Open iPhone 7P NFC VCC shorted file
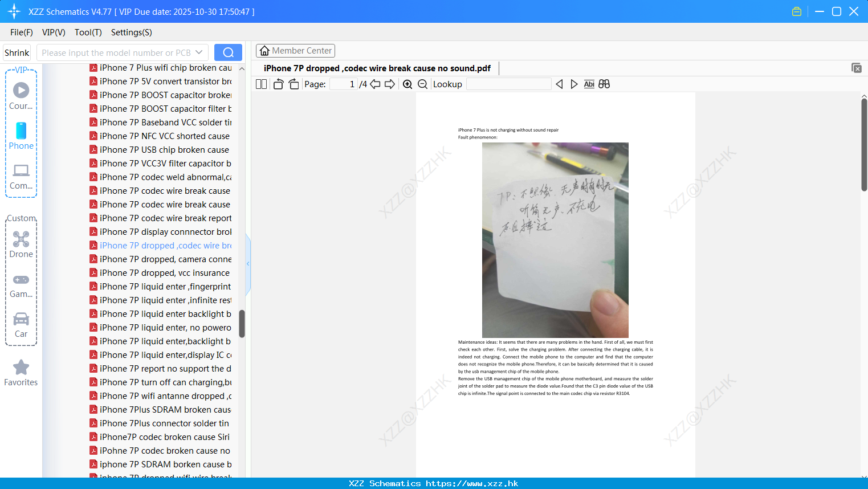Viewport: 868px width, 489px height. click(x=161, y=136)
